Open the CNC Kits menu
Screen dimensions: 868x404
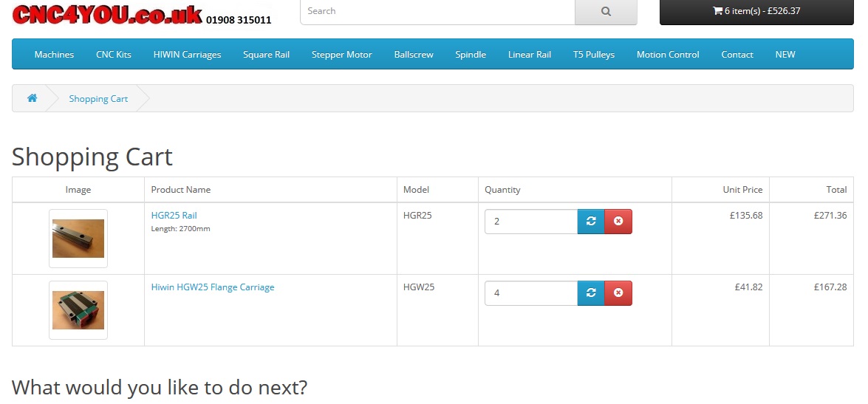click(114, 55)
